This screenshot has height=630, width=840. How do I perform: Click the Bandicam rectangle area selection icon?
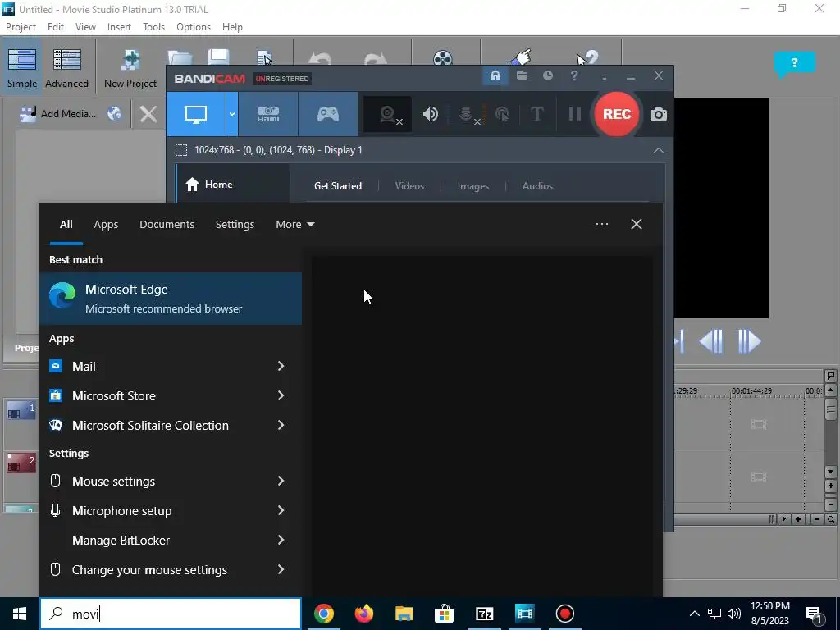[181, 150]
